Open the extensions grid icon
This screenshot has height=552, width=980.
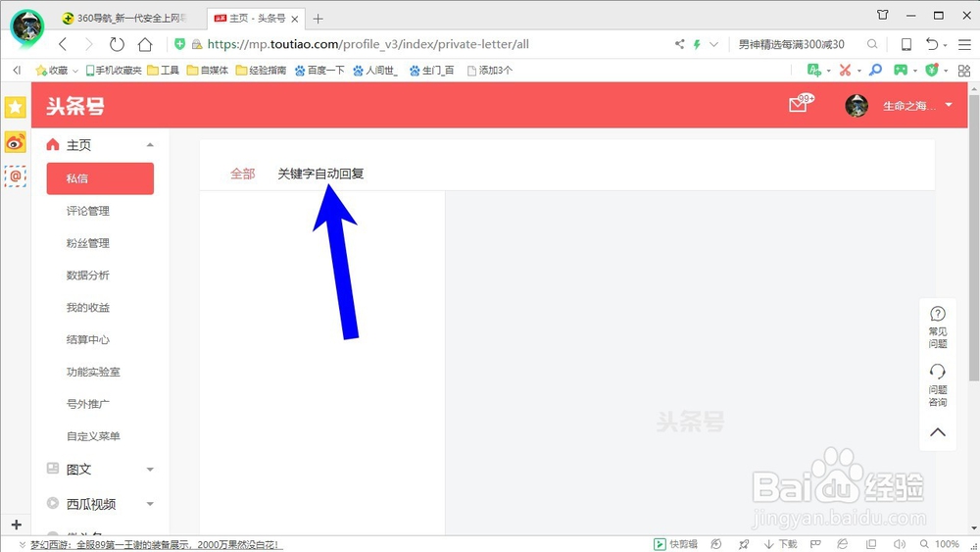coord(964,70)
